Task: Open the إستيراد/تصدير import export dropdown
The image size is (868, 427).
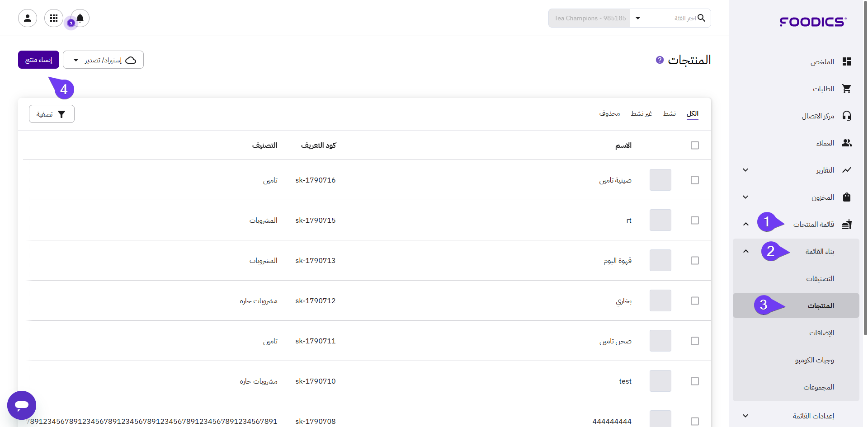Action: tap(103, 60)
